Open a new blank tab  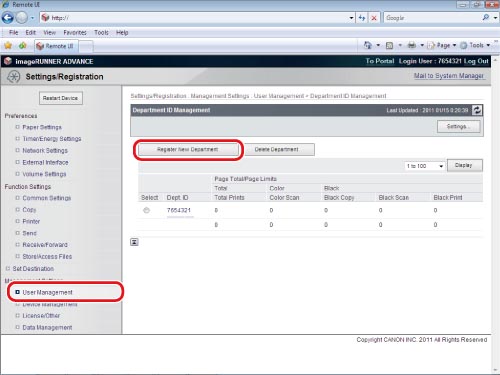pos(86,47)
